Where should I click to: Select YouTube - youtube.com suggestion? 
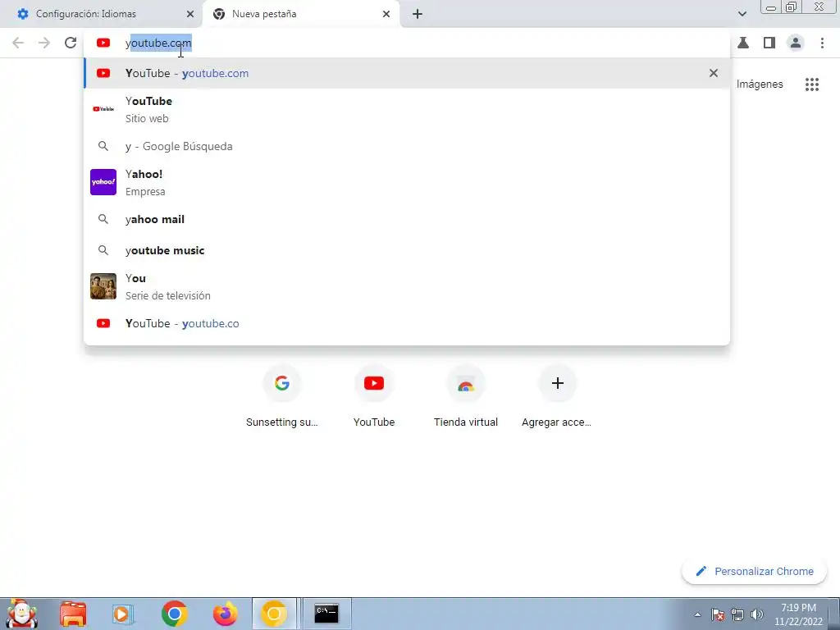407,73
